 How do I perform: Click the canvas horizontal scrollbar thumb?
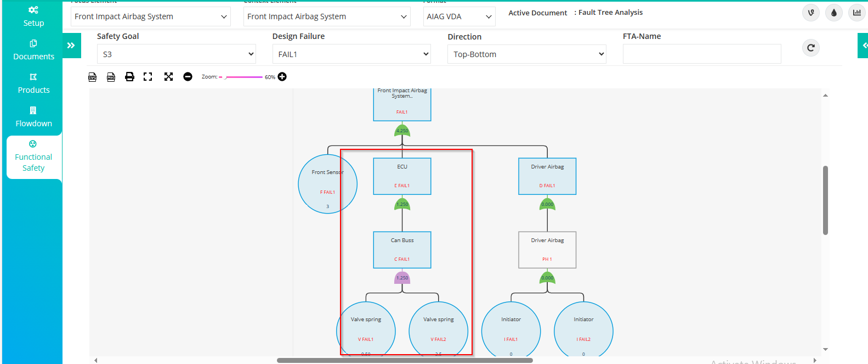[405, 361]
